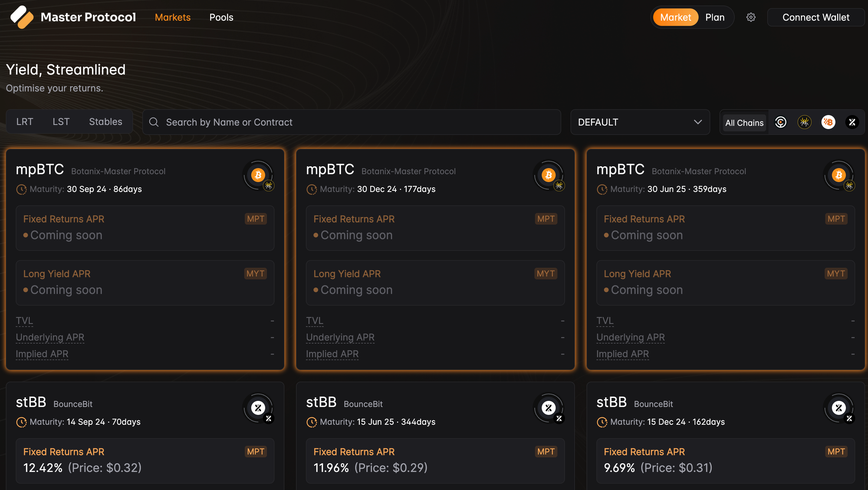This screenshot has height=490, width=868.
Task: Select the LST filter tab
Action: pyautogui.click(x=61, y=122)
